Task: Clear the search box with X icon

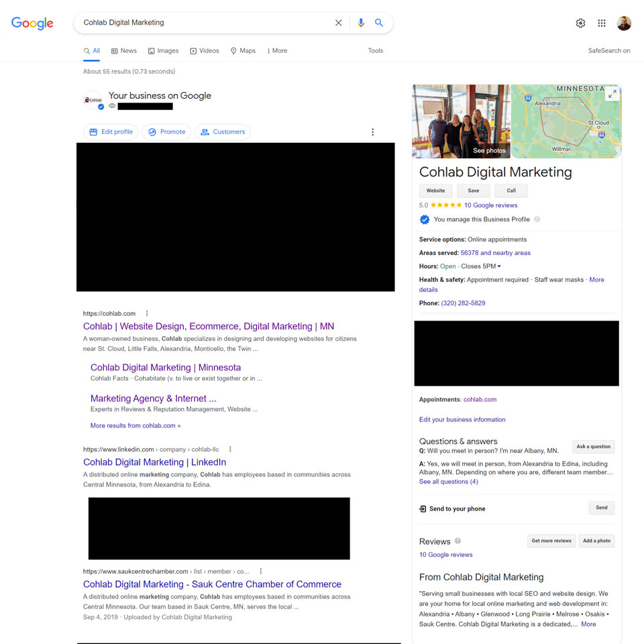Action: coord(338,23)
